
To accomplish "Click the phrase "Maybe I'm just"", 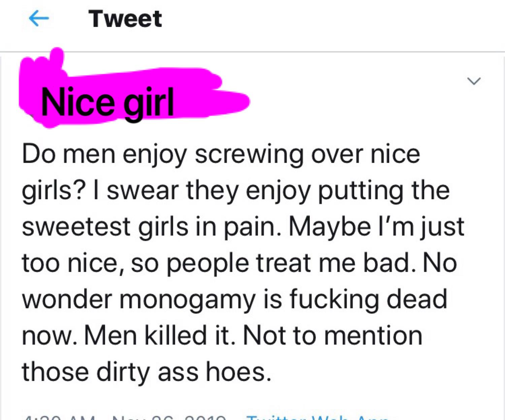I will [x=375, y=227].
